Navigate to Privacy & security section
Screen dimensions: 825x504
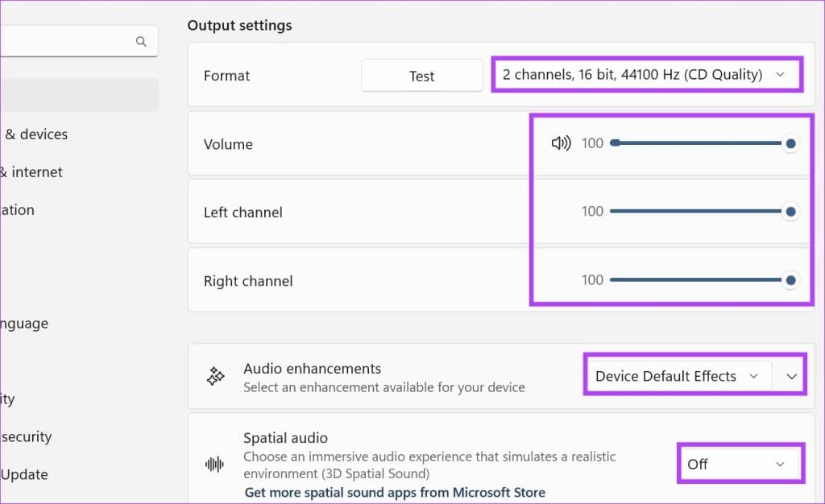26,437
